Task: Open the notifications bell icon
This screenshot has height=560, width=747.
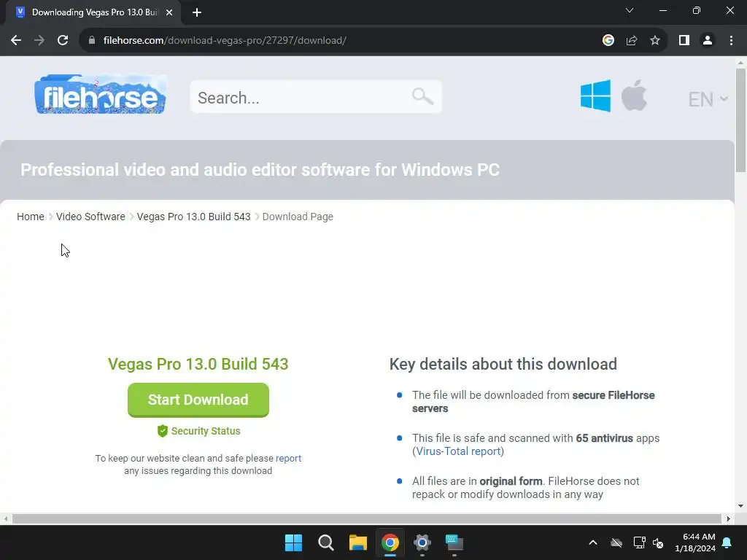Action: click(727, 542)
